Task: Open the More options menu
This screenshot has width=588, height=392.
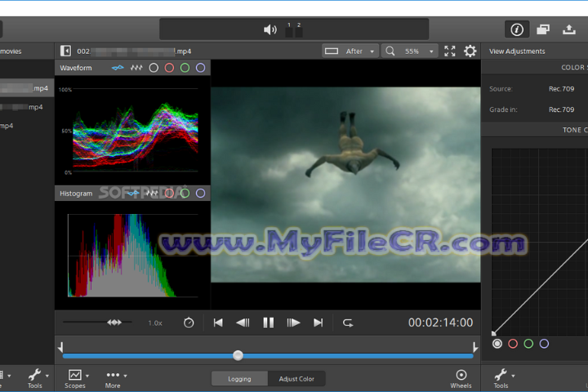Action: (x=113, y=378)
